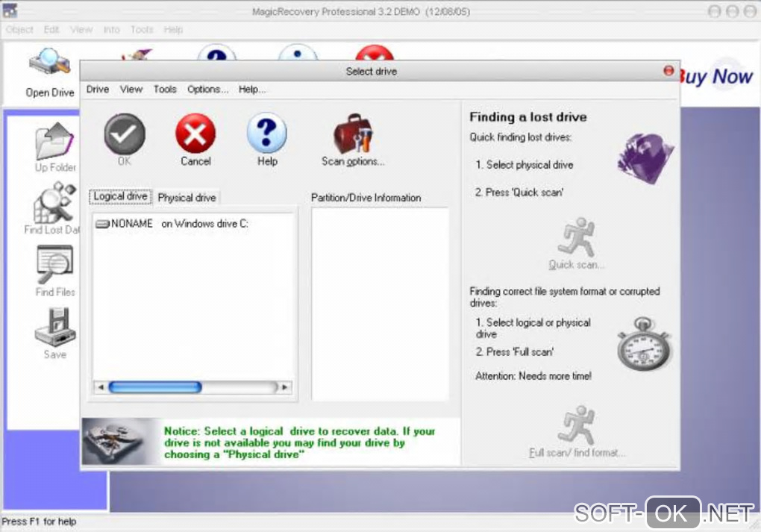Viewport: 761px width, 532px height.
Task: Click the Save floppy disk icon
Action: tap(55, 327)
